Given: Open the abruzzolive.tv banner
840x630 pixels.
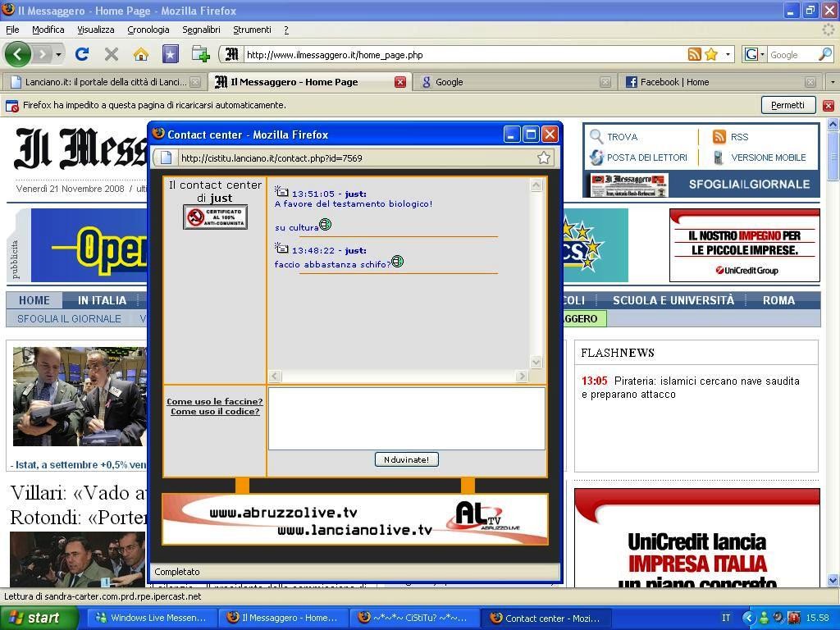Looking at the screenshot, I should [x=355, y=519].
